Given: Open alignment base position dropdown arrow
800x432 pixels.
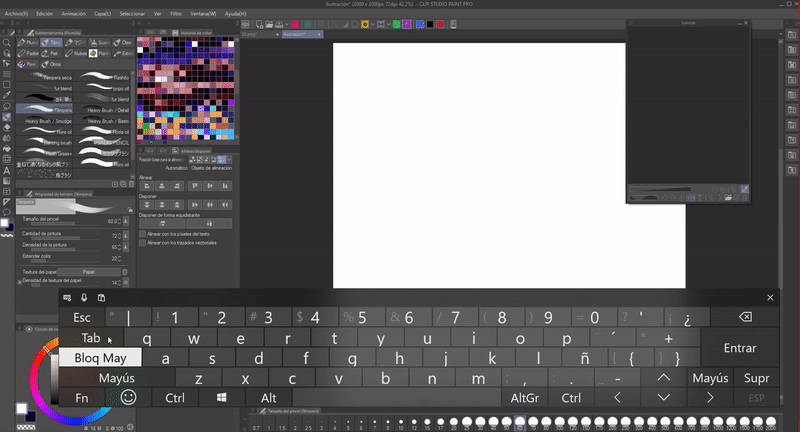Looking at the screenshot, I should pos(230,160).
